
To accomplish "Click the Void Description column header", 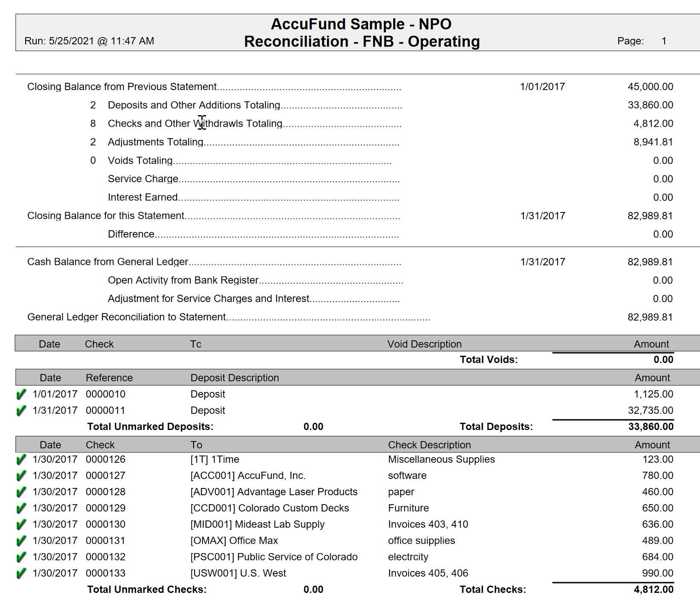I will coord(424,344).
